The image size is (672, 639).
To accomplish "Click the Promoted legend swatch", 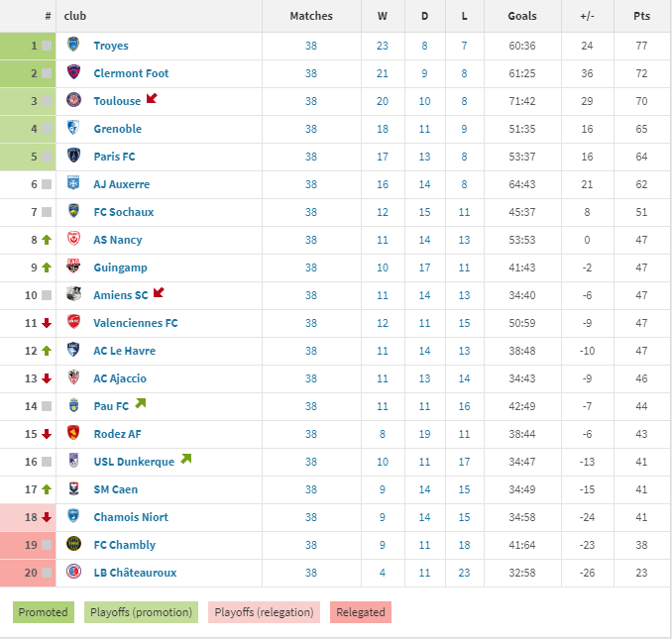I will (x=44, y=612).
